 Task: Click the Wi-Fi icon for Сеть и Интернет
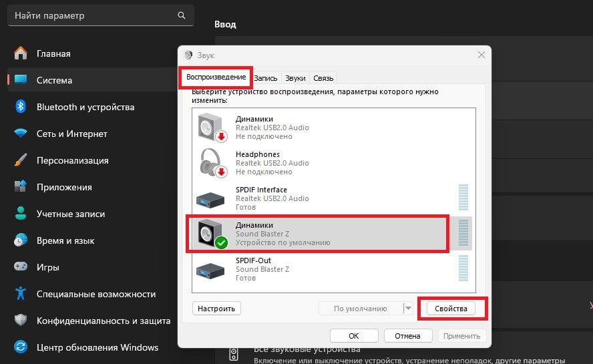(21, 133)
